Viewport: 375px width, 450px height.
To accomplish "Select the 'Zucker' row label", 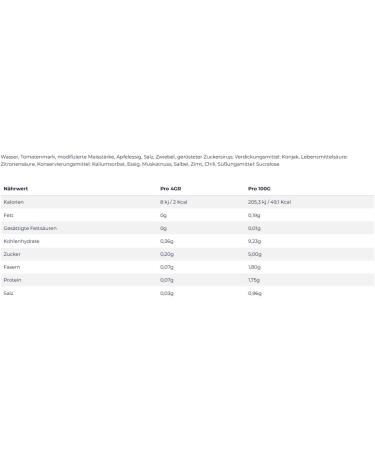I will [x=12, y=254].
